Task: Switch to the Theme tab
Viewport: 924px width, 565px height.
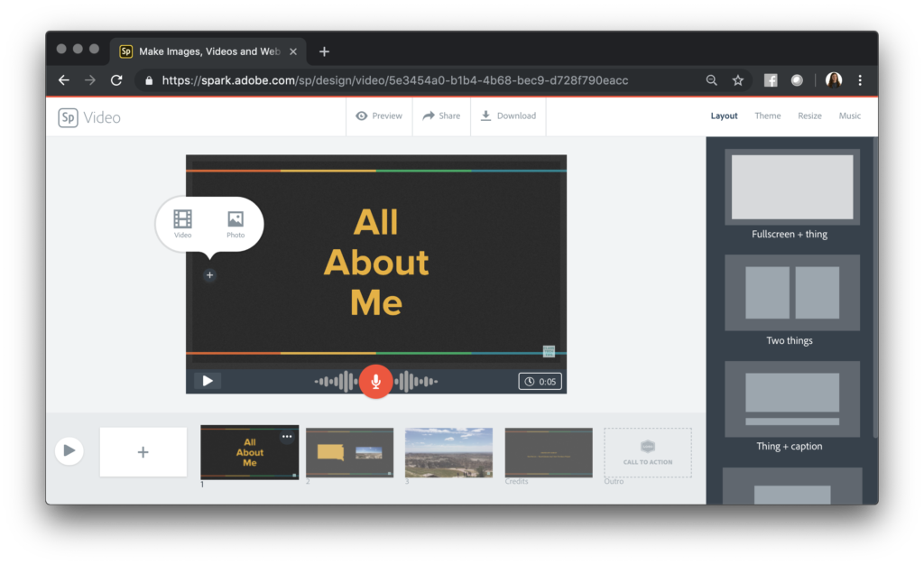Action: point(767,116)
